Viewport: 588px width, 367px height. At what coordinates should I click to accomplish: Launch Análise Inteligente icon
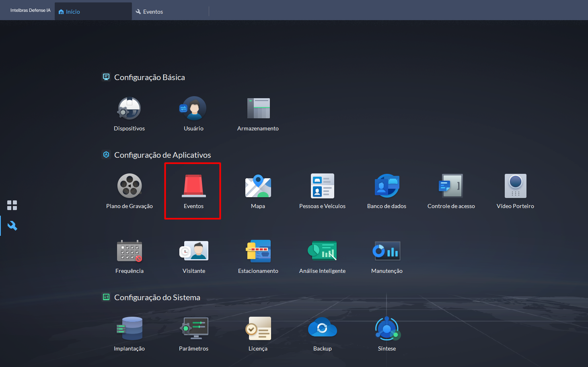(x=322, y=251)
